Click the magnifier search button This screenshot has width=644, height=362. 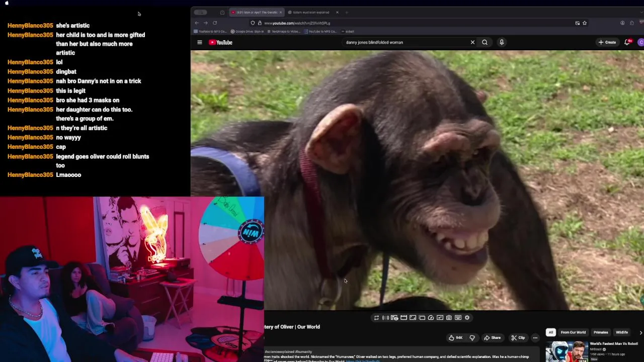(485, 42)
